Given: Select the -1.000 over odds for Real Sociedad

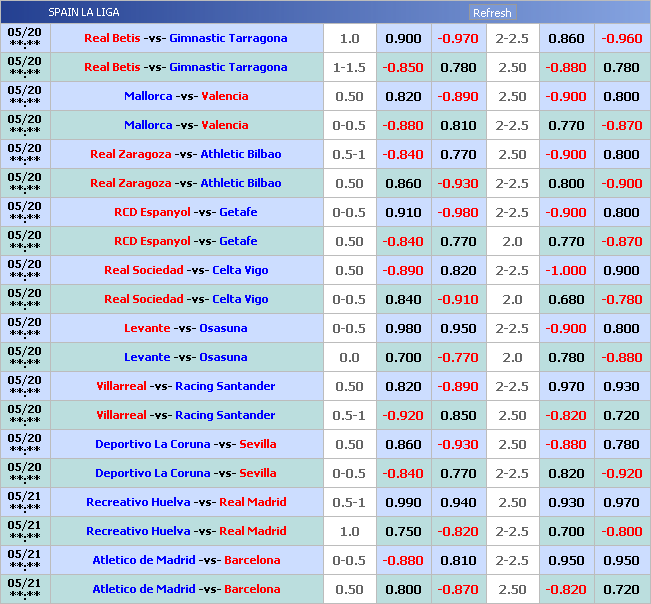Looking at the screenshot, I should pos(566,271).
